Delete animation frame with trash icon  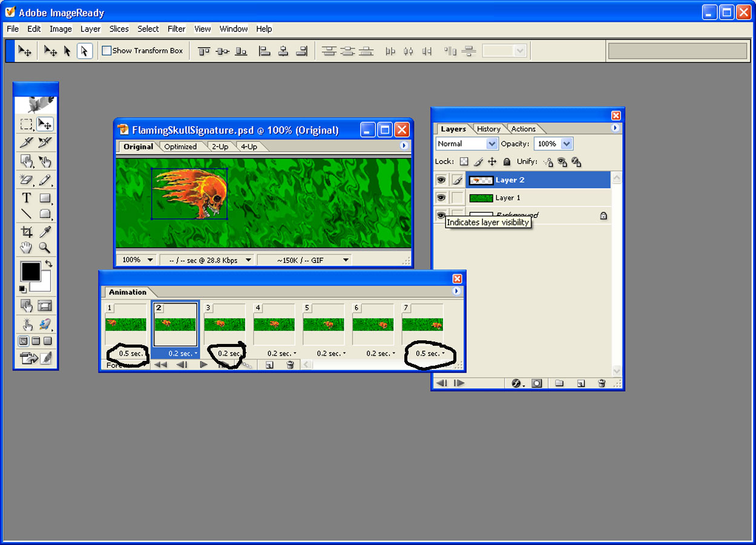coord(291,365)
